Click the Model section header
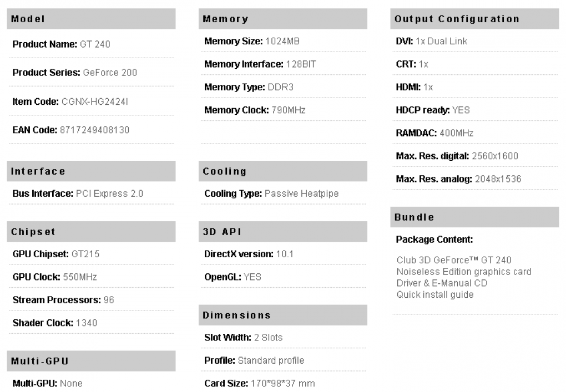Image resolution: width=566 pixels, height=392 pixels. tap(91, 19)
